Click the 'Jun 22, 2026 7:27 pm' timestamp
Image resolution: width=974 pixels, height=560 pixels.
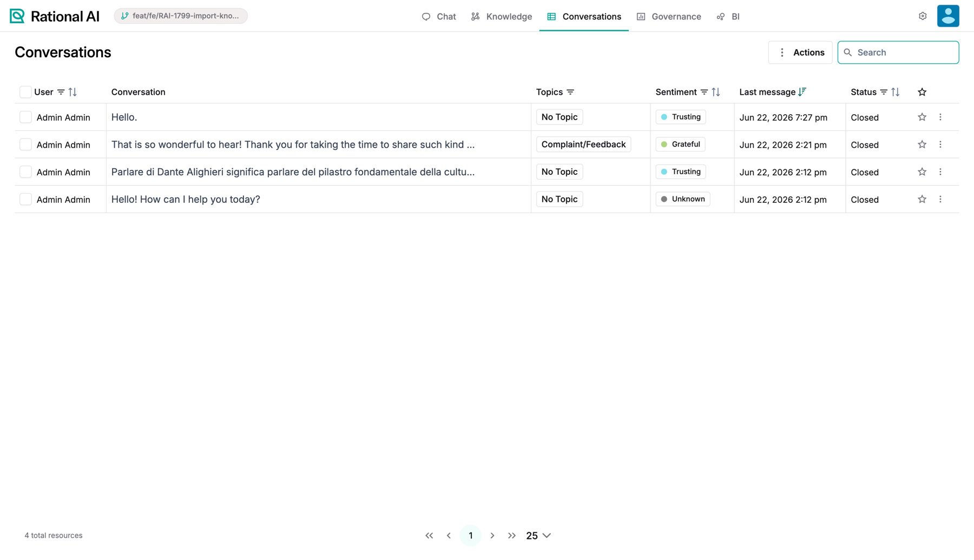click(783, 117)
